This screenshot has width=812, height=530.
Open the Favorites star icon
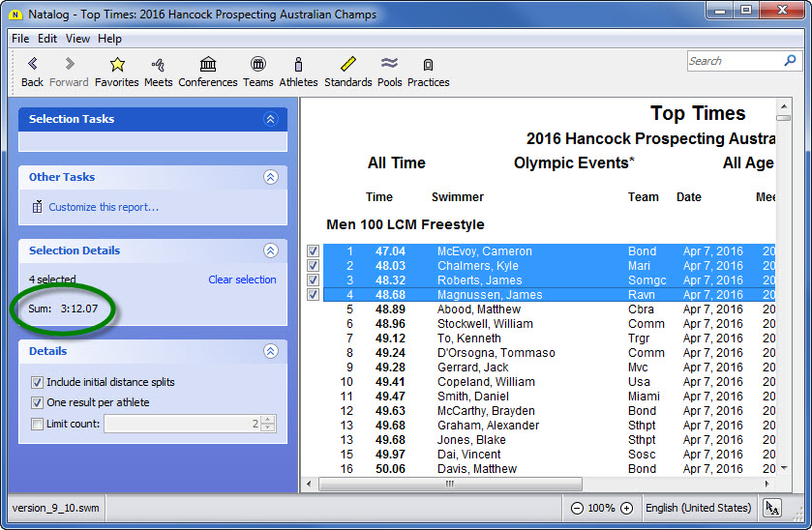pyautogui.click(x=116, y=65)
